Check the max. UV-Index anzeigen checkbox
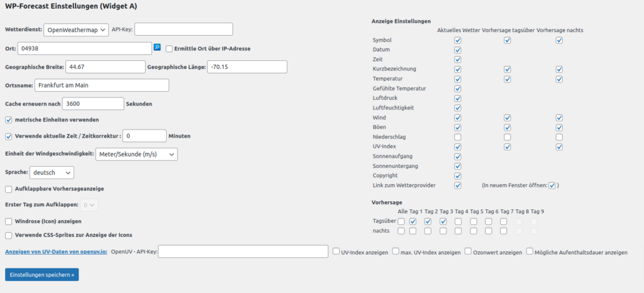This screenshot has height=293, width=644. click(396, 251)
